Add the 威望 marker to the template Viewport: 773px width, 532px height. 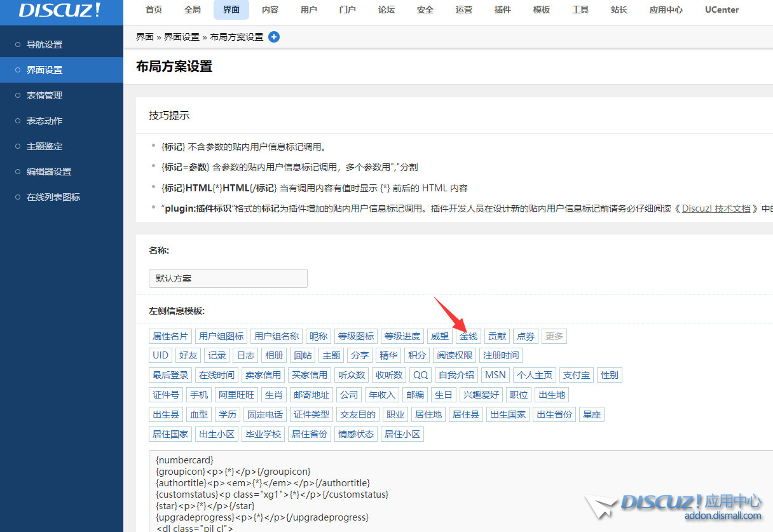pos(439,336)
